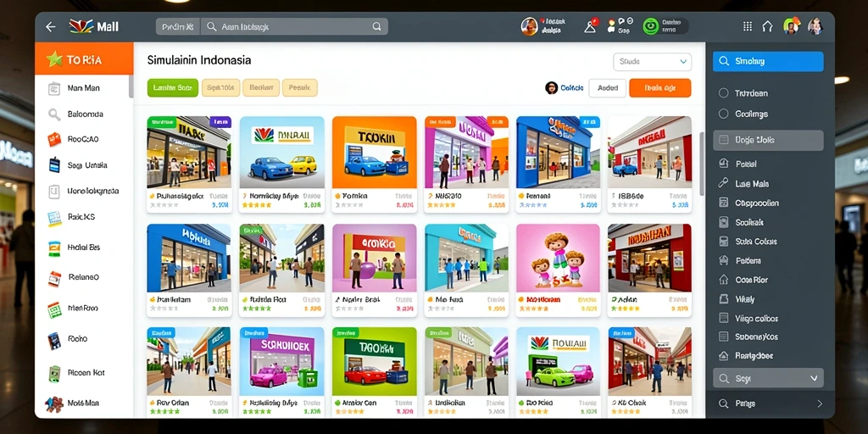
Task: Click the top search input field
Action: (293, 26)
